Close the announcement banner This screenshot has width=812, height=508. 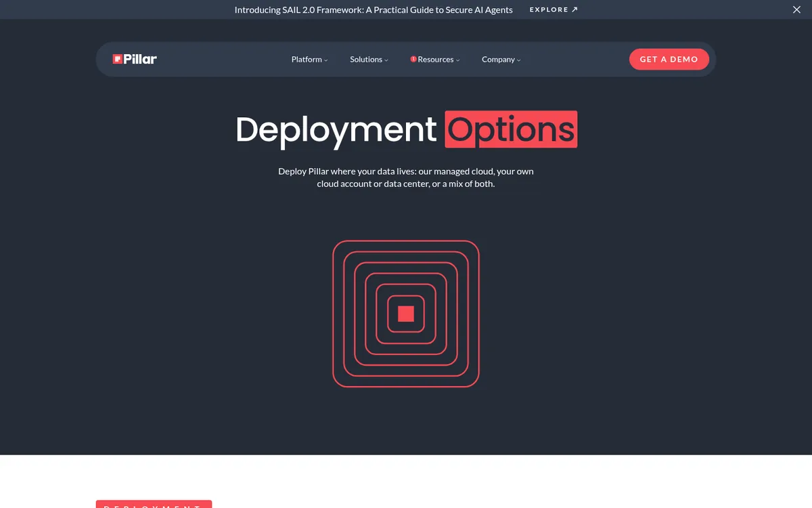tap(796, 9)
